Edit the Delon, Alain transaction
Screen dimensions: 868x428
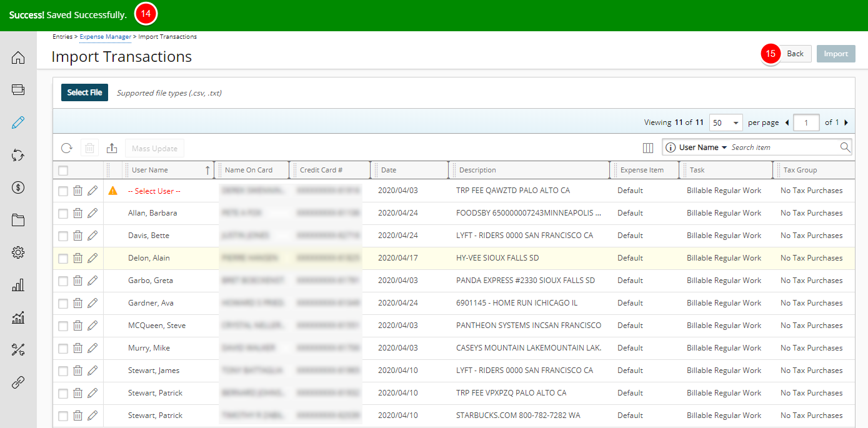click(92, 258)
